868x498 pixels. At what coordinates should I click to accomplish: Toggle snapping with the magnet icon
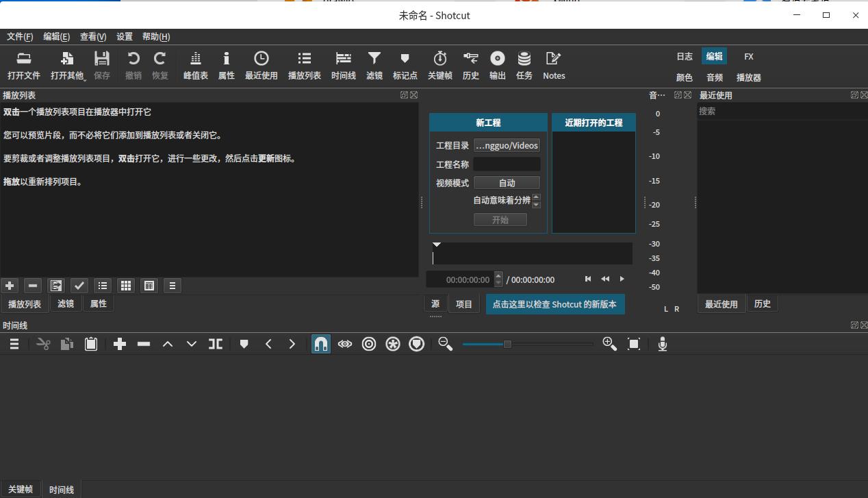tap(321, 343)
